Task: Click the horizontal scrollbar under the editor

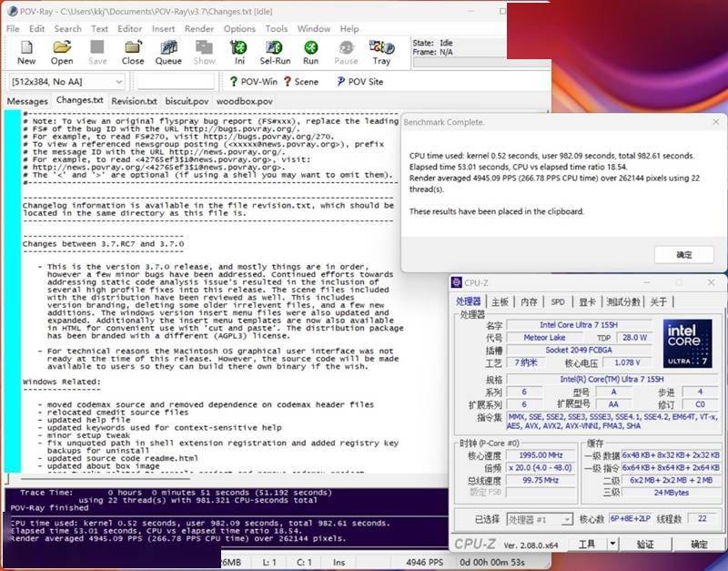Action: 105,478
